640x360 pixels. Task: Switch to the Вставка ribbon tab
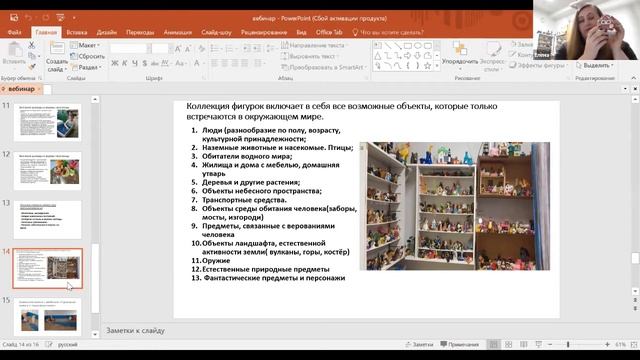tap(77, 32)
